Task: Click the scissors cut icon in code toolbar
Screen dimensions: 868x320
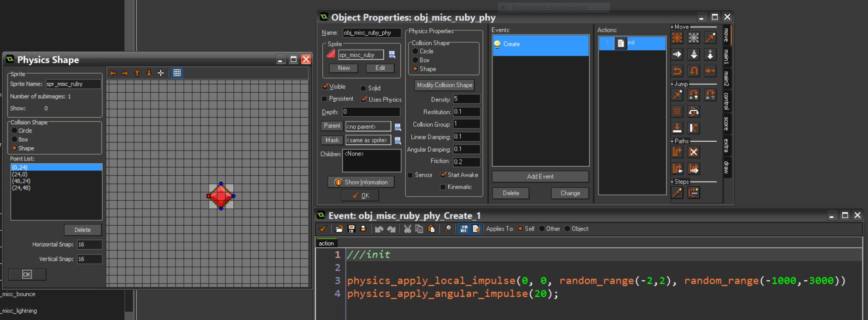Action: [407, 229]
